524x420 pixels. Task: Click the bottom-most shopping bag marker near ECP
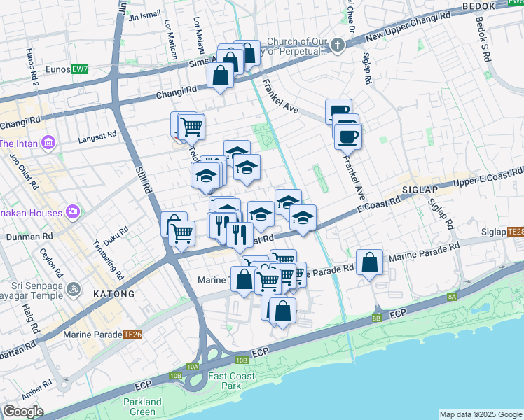tap(282, 311)
